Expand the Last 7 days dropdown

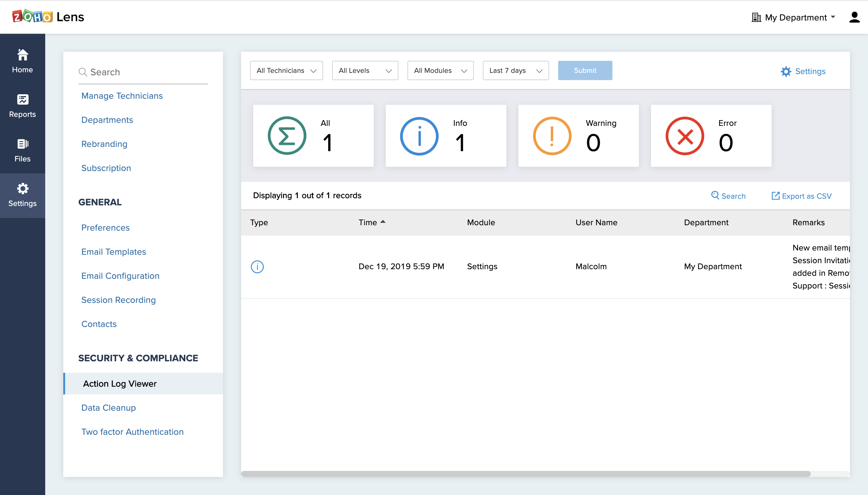pos(515,71)
